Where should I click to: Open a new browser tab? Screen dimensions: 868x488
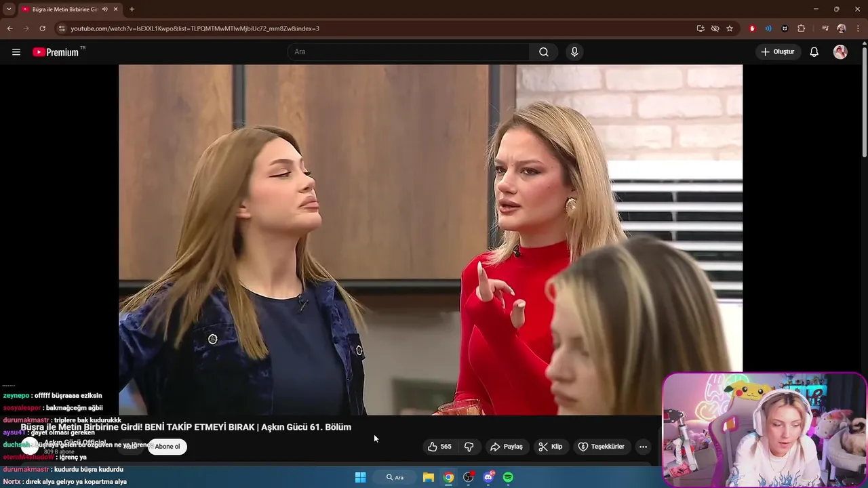pyautogui.click(x=132, y=9)
